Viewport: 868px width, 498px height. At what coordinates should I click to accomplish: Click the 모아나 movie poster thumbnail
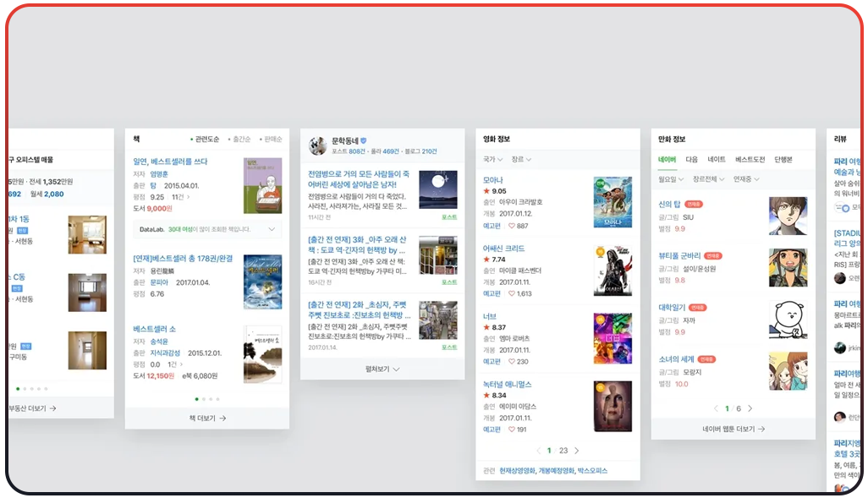tap(613, 203)
